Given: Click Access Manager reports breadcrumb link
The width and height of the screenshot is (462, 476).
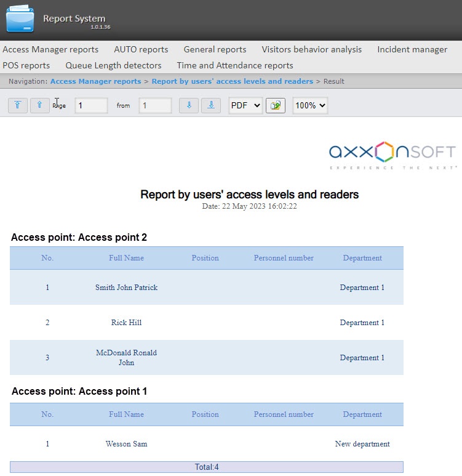Looking at the screenshot, I should point(95,81).
